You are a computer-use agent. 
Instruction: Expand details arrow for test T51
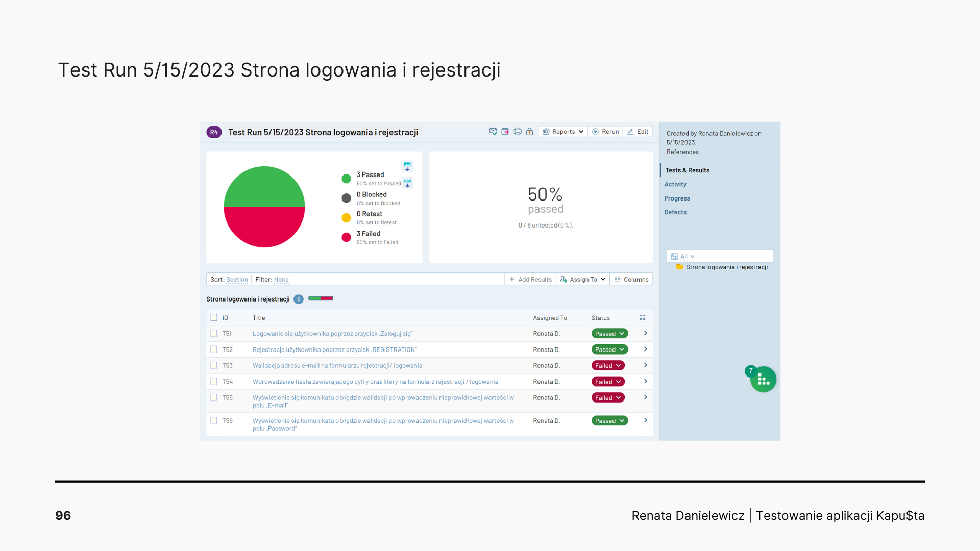coord(646,333)
